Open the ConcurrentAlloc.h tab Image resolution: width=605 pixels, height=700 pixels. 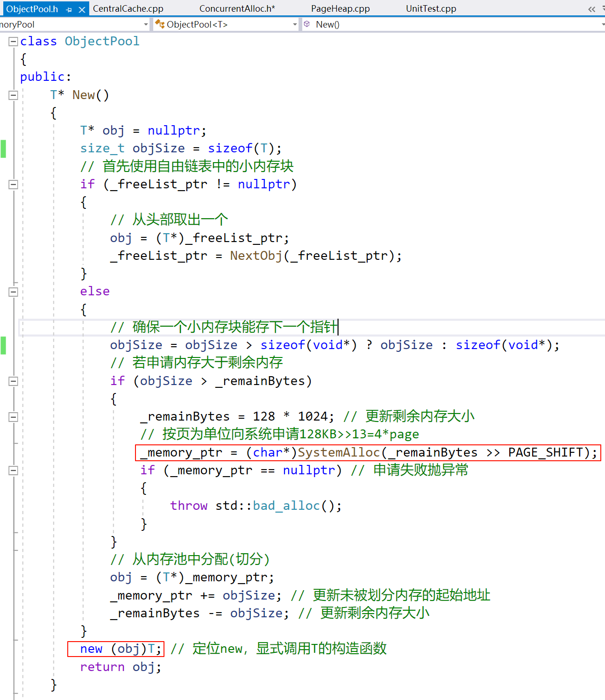click(237, 8)
